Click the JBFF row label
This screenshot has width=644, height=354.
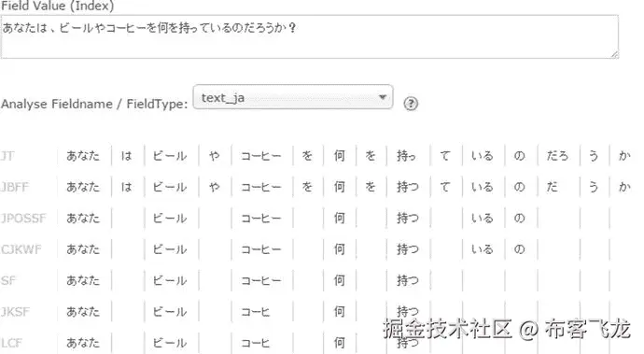(15, 187)
